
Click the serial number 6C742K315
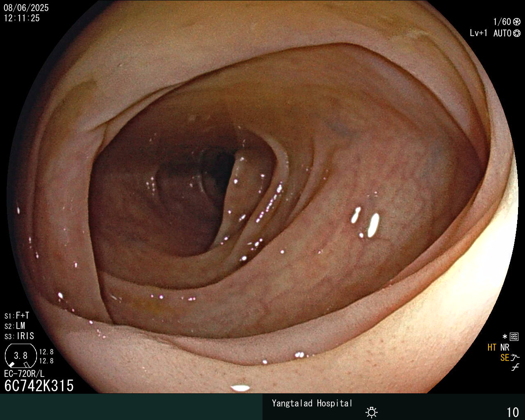pos(39,386)
